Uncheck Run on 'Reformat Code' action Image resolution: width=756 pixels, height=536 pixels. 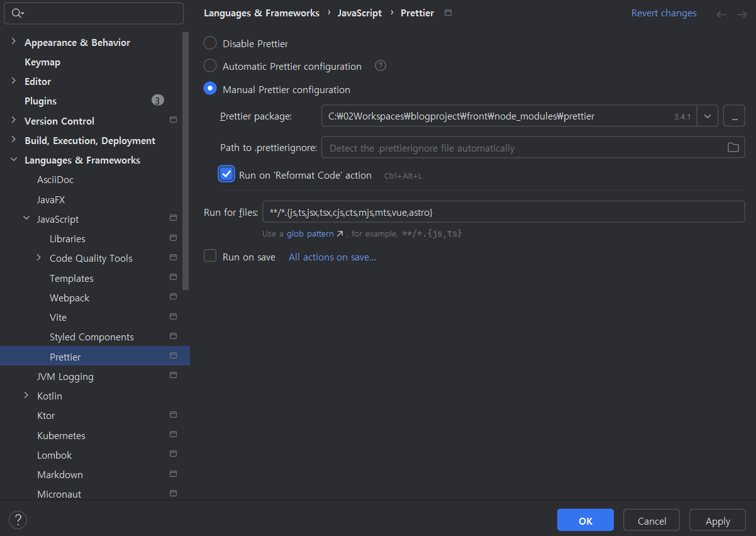[x=226, y=174]
